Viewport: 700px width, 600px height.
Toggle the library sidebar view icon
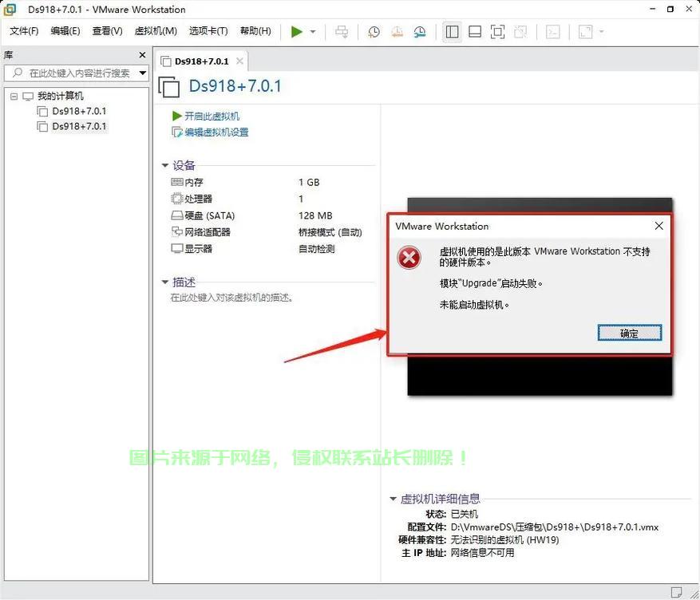453,32
